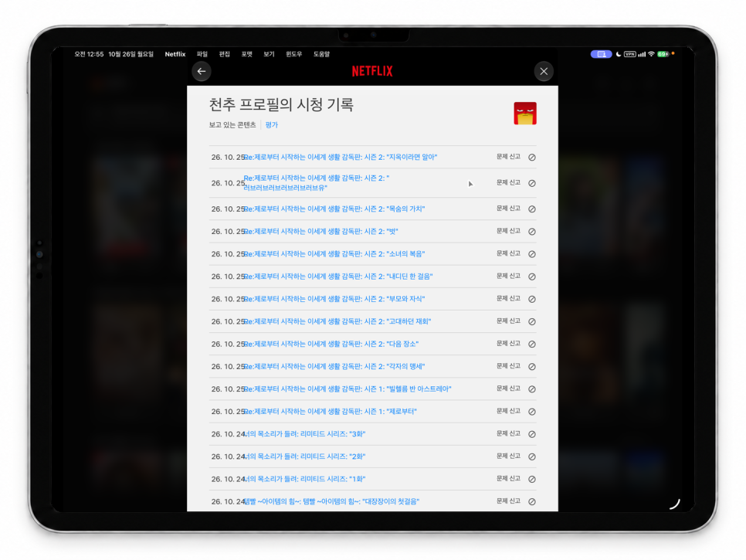
Task: Open the 파일 menu
Action: click(x=202, y=54)
